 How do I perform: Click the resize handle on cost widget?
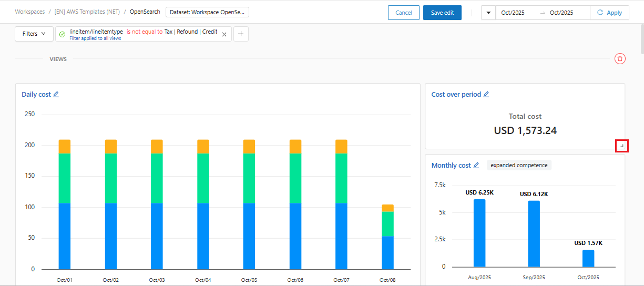[x=622, y=146]
